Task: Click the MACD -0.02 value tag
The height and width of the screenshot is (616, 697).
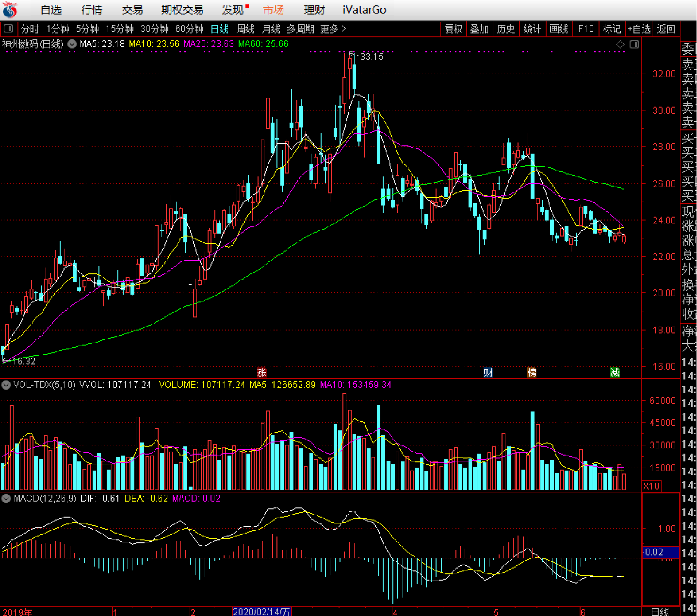Action: (660, 552)
